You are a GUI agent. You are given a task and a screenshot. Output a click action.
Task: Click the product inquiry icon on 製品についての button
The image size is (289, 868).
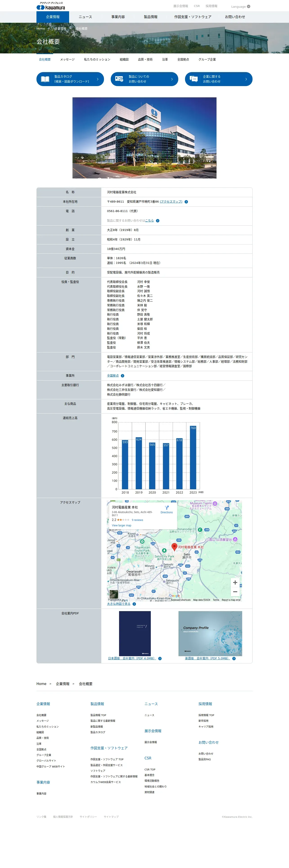click(119, 79)
